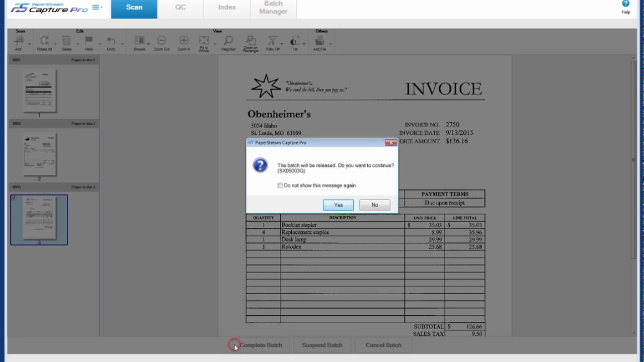Expand the Browse dropdown arrow
The image size is (644, 362).
coord(148,44)
